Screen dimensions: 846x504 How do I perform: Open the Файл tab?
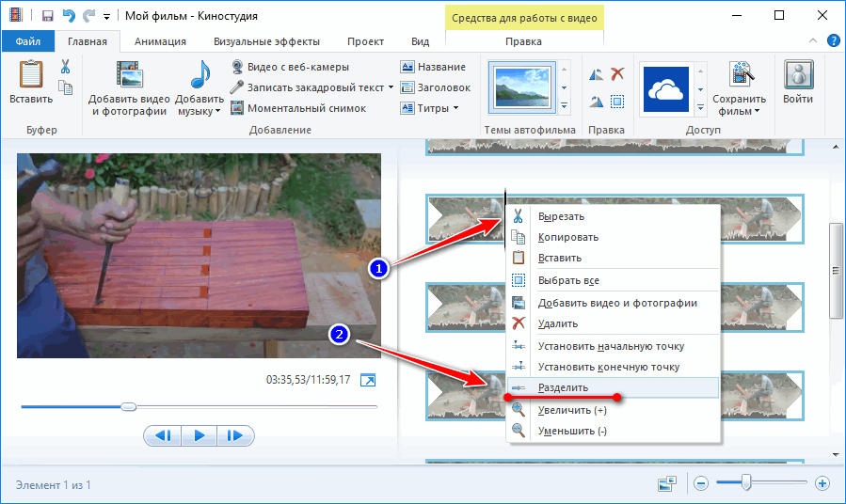point(28,41)
